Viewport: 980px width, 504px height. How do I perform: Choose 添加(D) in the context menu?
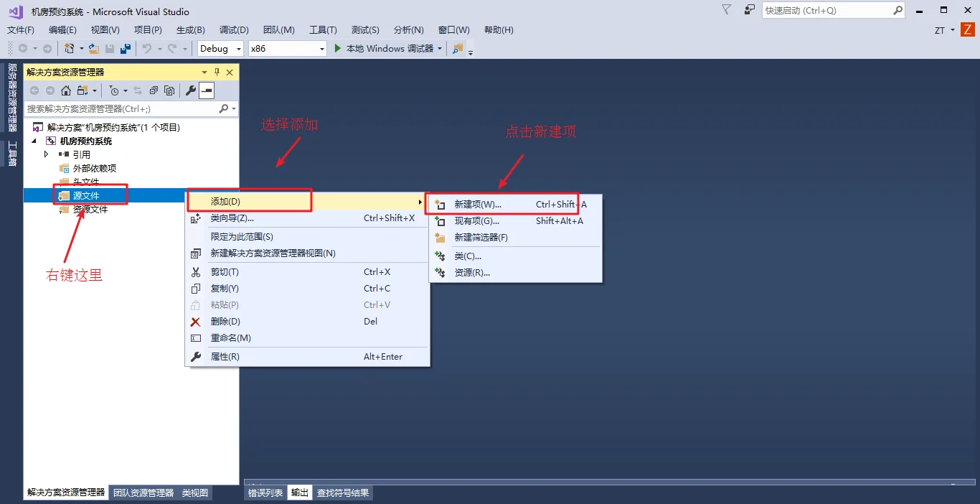tap(308, 202)
